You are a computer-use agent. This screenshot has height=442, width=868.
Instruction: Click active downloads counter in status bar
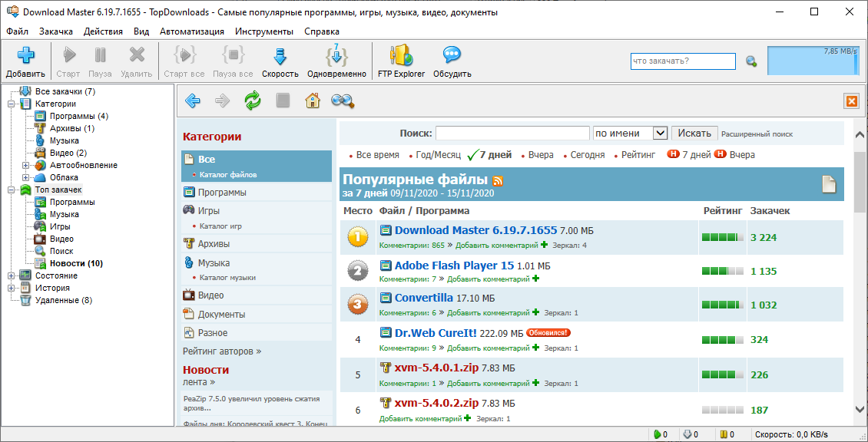click(661, 435)
